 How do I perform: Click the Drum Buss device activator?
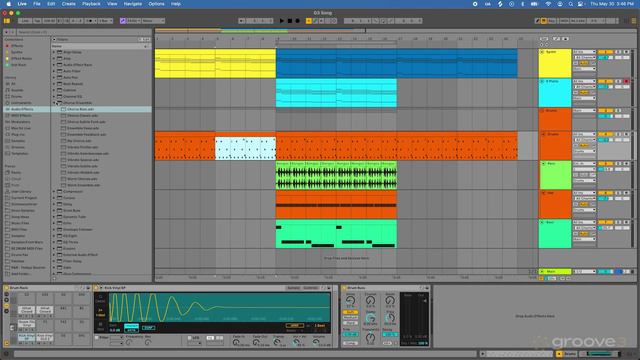pos(344,288)
